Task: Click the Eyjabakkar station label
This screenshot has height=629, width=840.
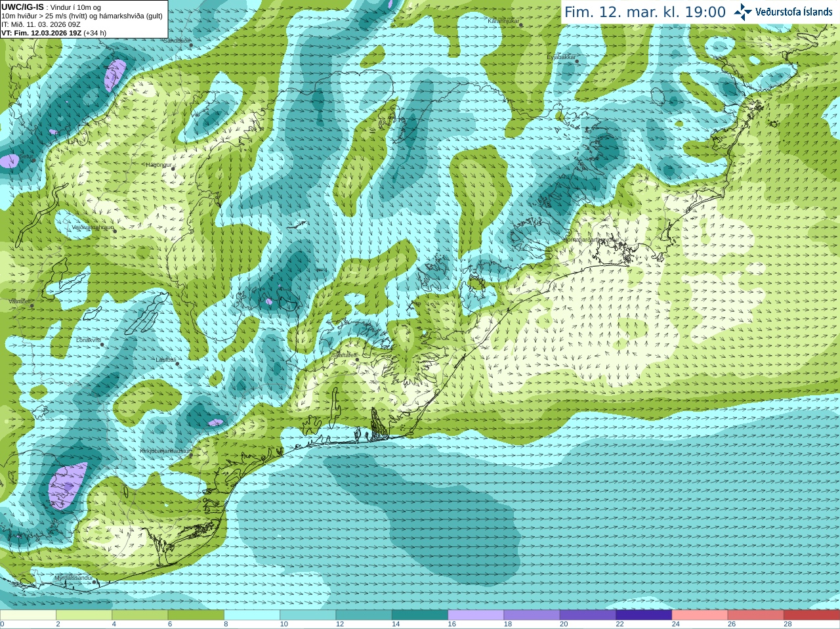Action: (x=561, y=57)
